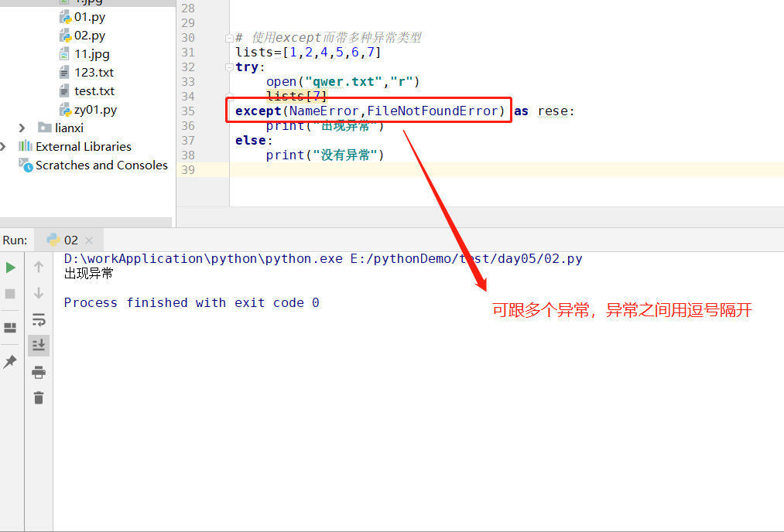Screen dimensions: 784x532
Task: Close the 02 run tab
Action: point(89,240)
